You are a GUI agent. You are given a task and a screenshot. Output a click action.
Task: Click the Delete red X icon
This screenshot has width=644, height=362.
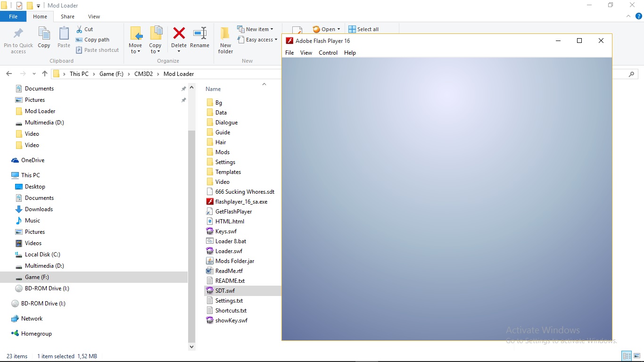pos(179,34)
